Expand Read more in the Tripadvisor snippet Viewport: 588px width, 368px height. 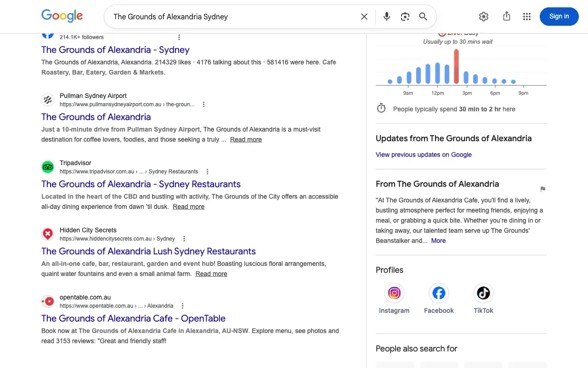188,207
